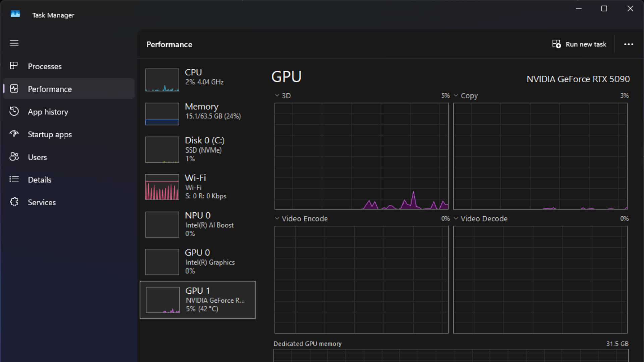Viewport: 644px width, 362px height.
Task: Collapse the Video Encode graph section
Action: (276, 218)
